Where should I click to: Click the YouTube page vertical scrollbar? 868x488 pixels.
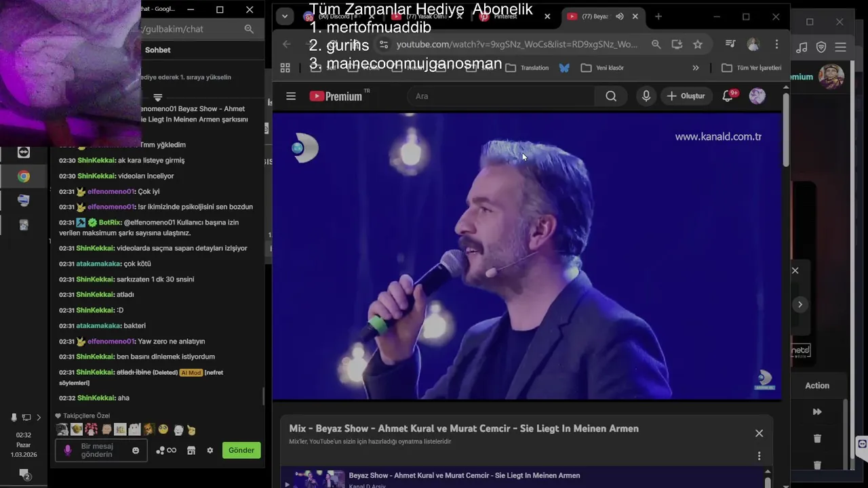click(x=786, y=129)
